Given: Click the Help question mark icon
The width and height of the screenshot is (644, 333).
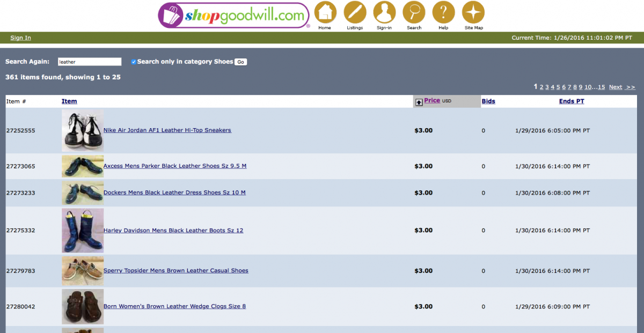Looking at the screenshot, I should (x=443, y=12).
